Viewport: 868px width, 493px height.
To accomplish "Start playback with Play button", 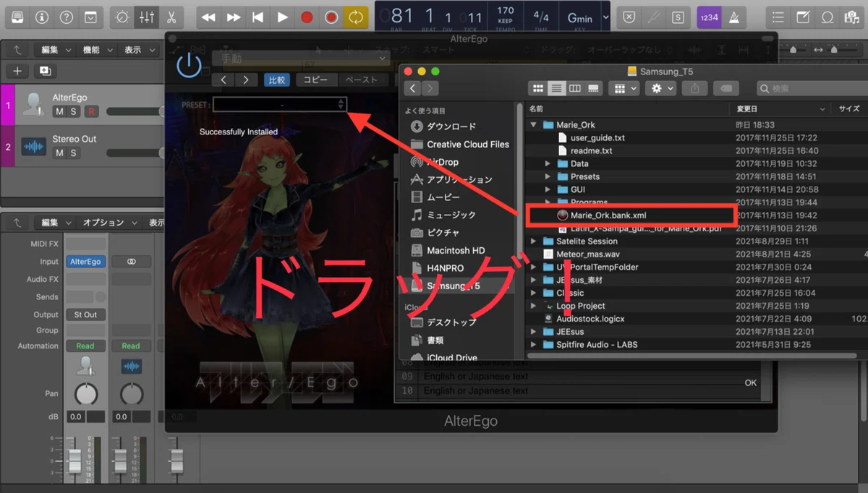I will tap(283, 17).
